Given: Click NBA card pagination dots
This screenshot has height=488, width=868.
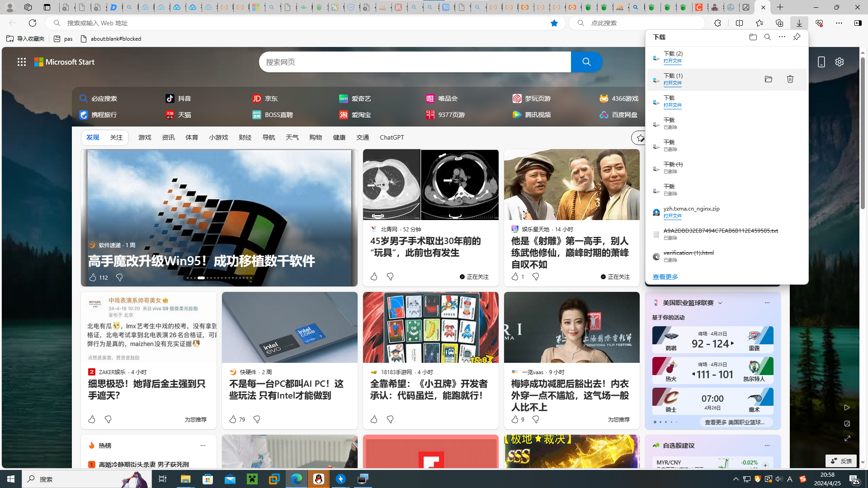Looking at the screenshot, I should click(665, 422).
